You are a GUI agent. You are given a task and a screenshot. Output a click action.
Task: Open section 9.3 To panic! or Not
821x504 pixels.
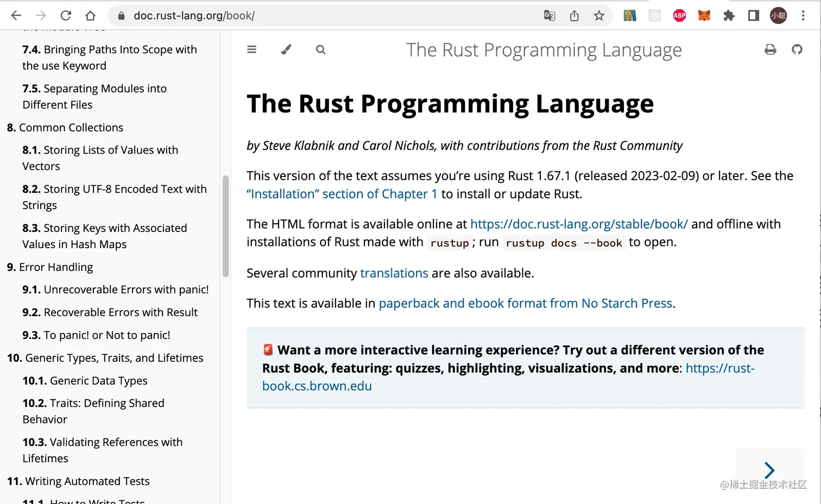(x=97, y=335)
